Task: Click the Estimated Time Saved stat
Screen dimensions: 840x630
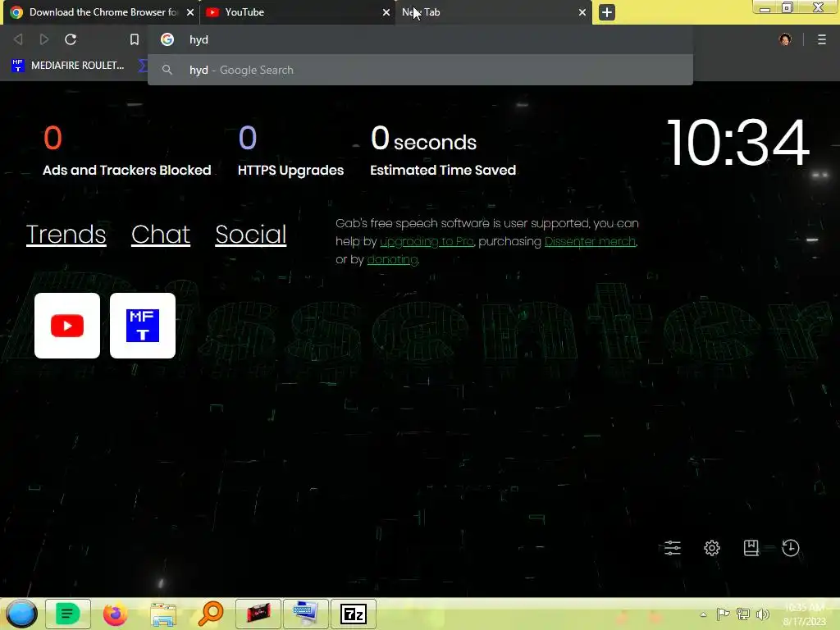Action: [x=443, y=151]
